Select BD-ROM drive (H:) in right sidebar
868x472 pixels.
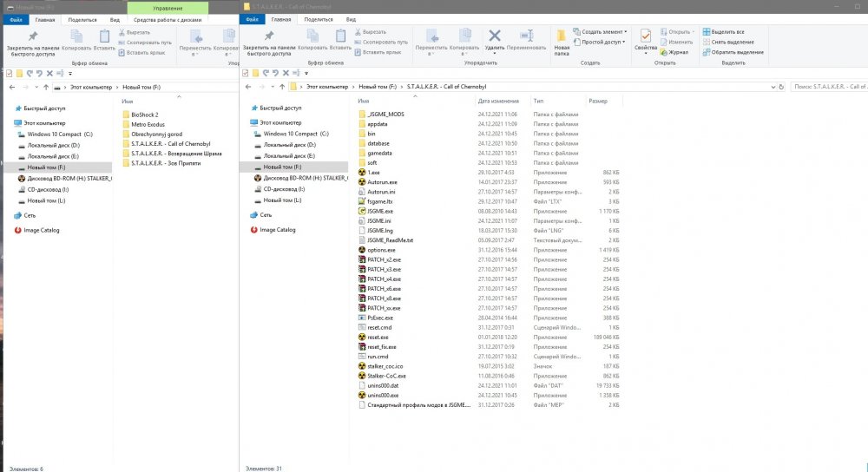point(300,178)
